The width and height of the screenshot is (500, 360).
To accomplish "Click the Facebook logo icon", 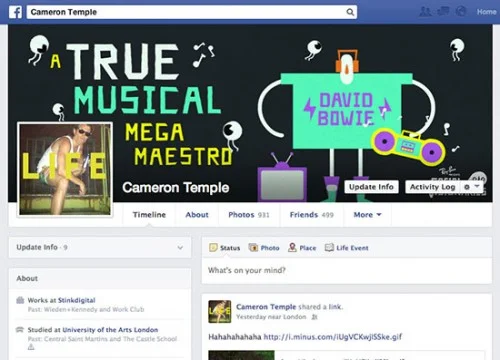I will (15, 12).
